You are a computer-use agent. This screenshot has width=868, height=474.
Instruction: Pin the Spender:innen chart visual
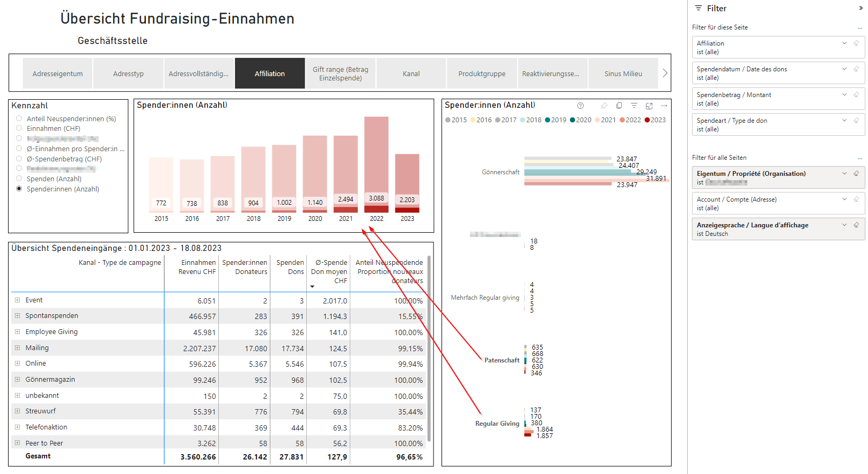pyautogui.click(x=604, y=106)
